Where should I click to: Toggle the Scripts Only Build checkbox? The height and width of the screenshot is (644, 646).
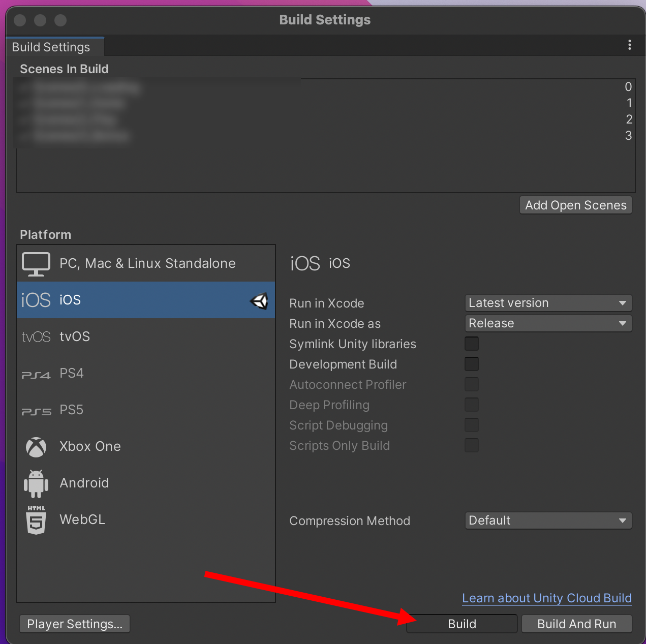[472, 445]
